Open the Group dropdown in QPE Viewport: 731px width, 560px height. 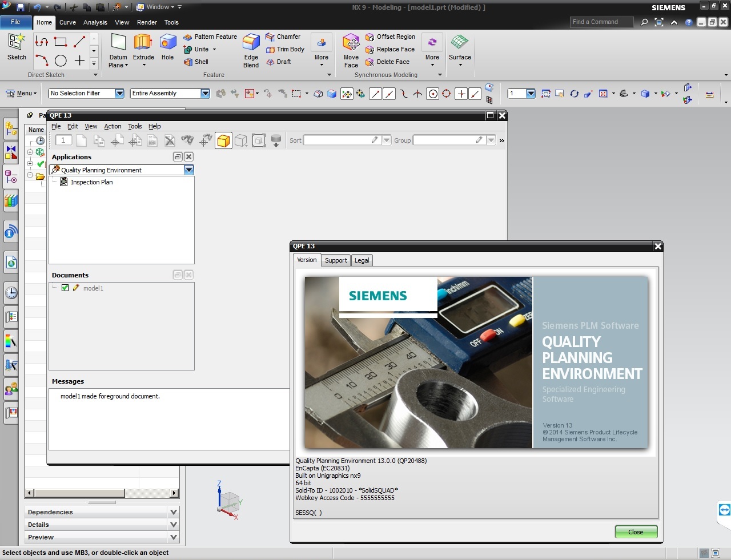pos(491,140)
